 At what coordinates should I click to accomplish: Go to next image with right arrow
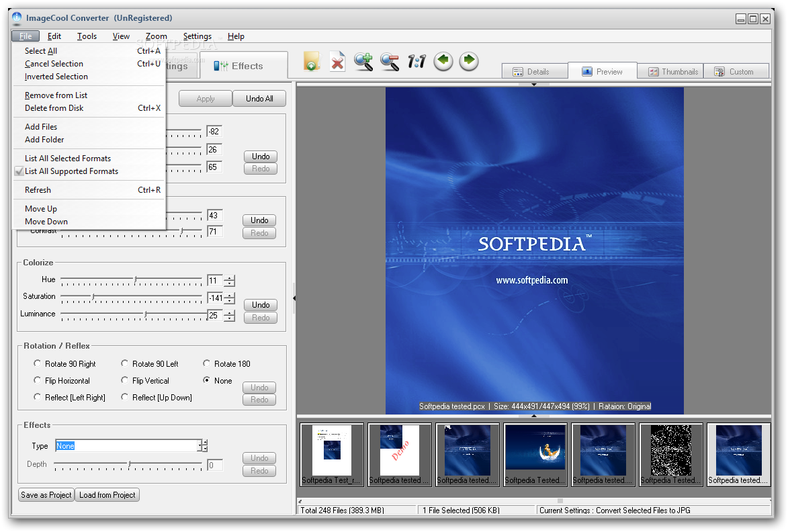click(x=469, y=61)
